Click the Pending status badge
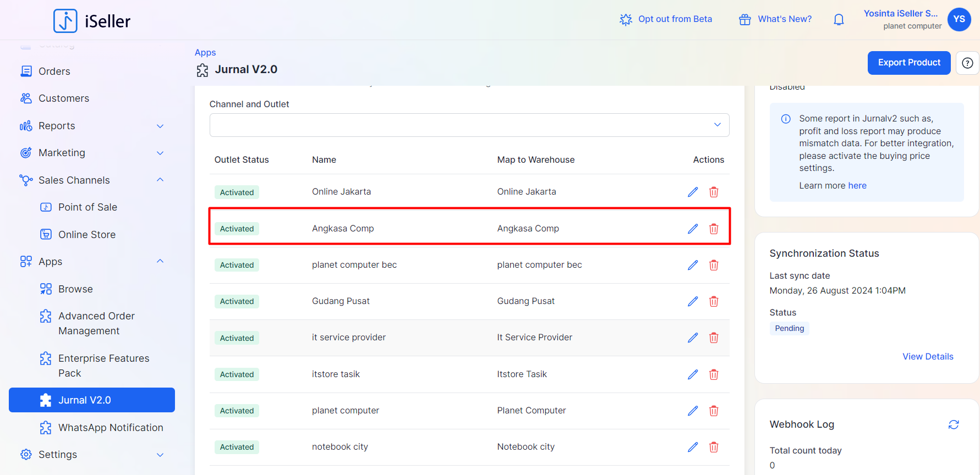Viewport: 980px width, 475px height. point(789,328)
